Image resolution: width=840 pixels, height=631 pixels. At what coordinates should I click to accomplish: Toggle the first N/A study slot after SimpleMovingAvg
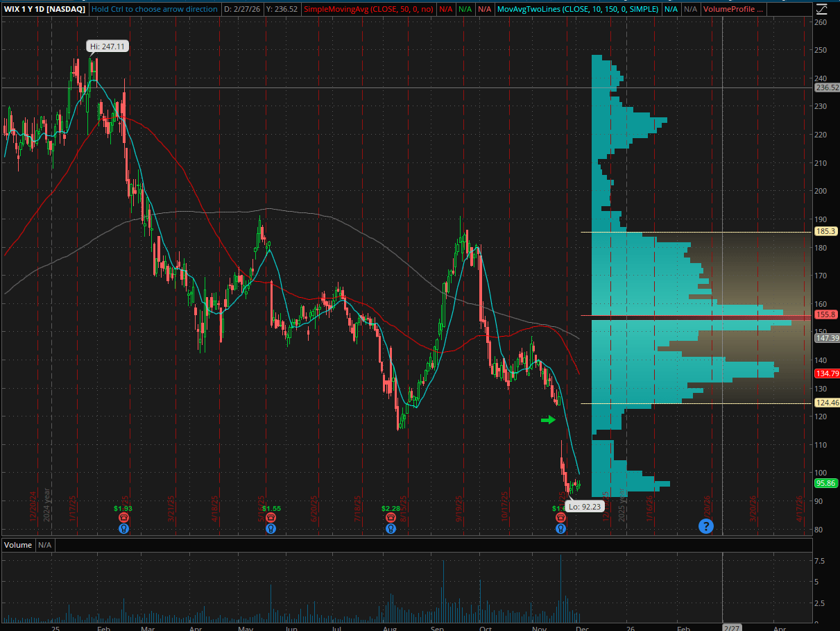tap(446, 9)
